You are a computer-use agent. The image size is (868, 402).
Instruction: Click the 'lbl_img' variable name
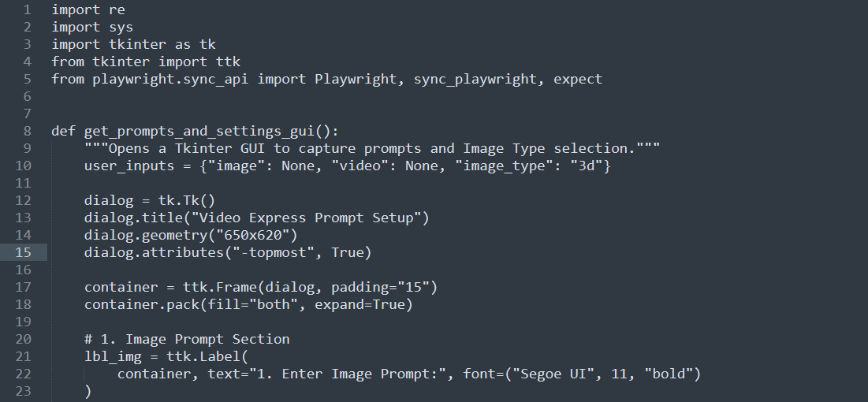[113, 356]
